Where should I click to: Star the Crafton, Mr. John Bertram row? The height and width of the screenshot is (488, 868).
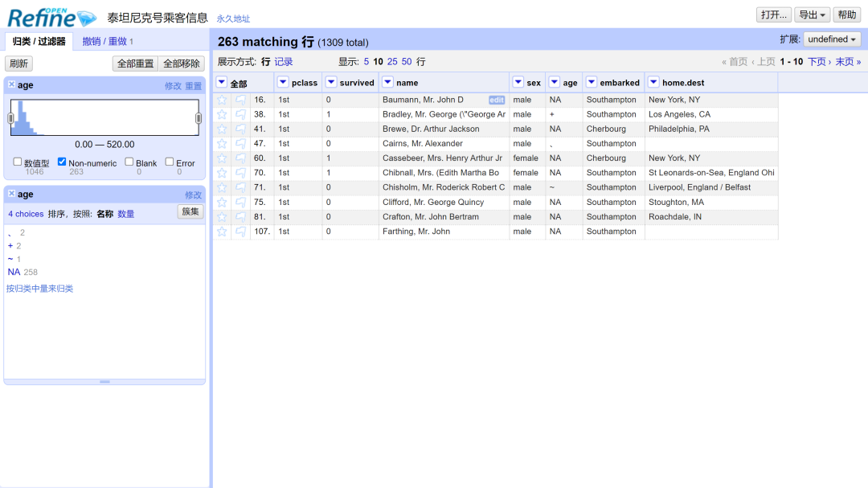[222, 217]
